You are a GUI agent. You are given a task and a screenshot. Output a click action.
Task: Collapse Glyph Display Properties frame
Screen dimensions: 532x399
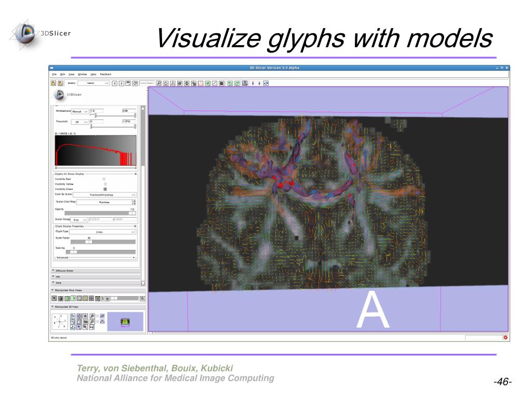135,226
